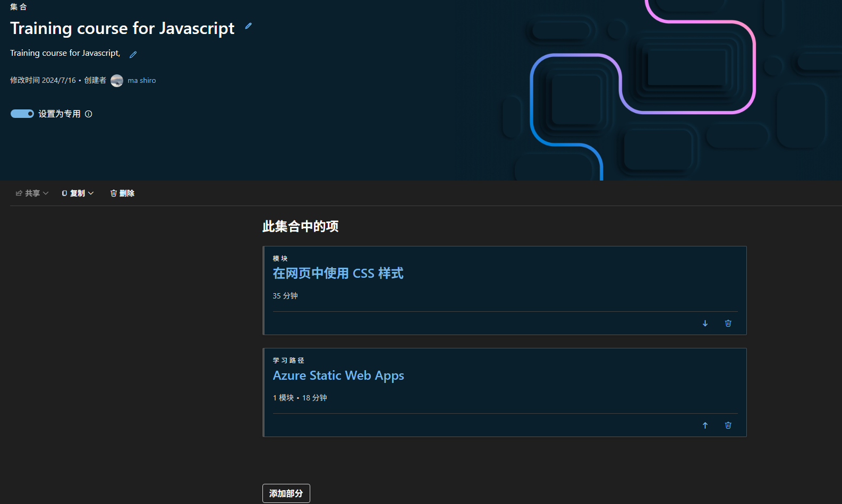Select the 1 模块 • 18 分钟 text
Image resolution: width=842 pixels, height=504 pixels.
click(x=300, y=398)
